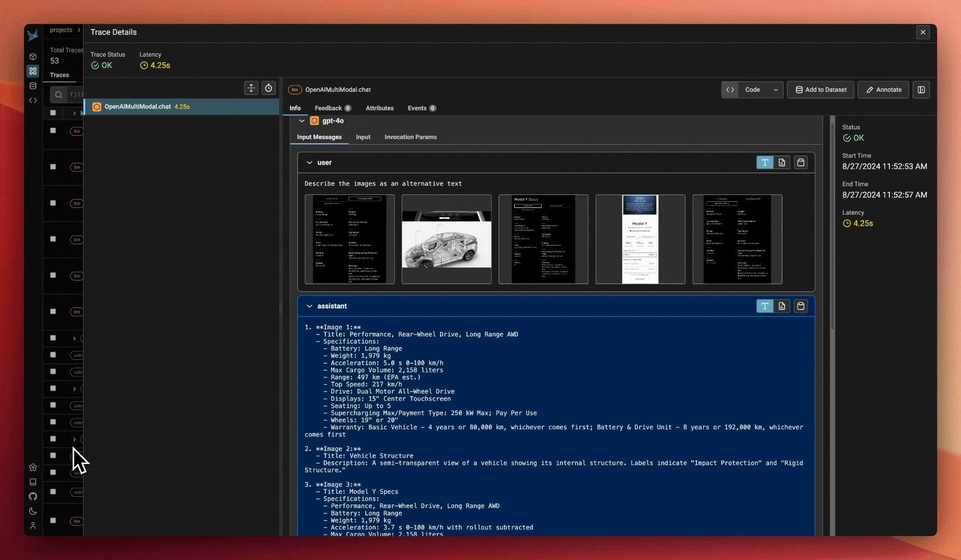Screen dimensions: 961x560
Task: Switch user message to markdown view
Action: coord(782,163)
